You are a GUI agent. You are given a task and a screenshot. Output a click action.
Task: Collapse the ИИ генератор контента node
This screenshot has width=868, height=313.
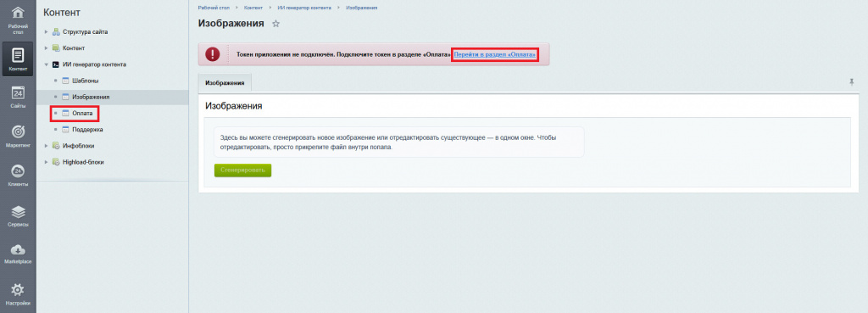pos(47,64)
